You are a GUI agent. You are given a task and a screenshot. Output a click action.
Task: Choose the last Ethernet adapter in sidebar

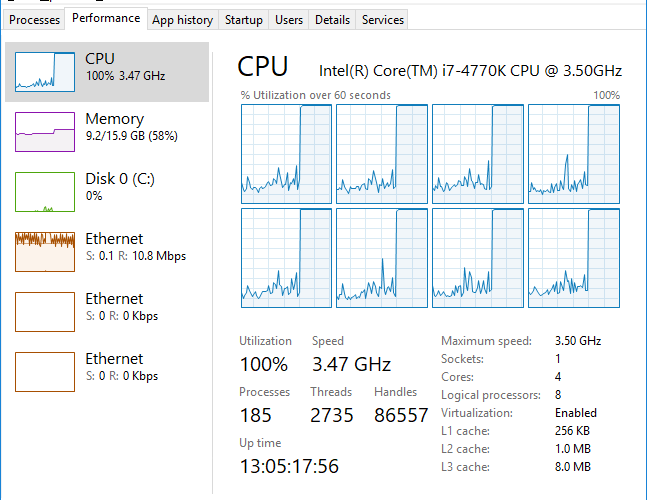(45, 371)
